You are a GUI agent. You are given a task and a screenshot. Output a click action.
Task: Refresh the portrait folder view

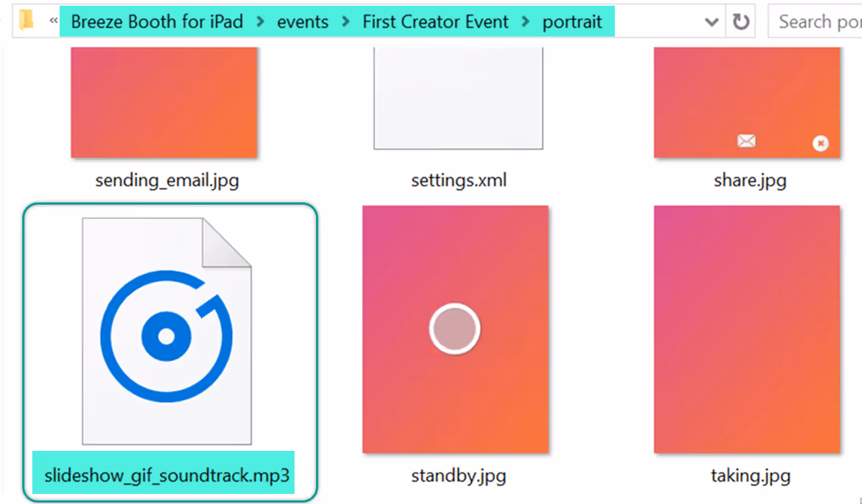[741, 22]
